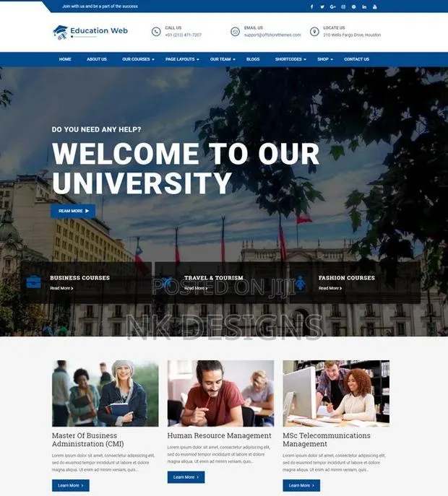Click the Education Web logo
The width and height of the screenshot is (448, 496).
pos(90,32)
